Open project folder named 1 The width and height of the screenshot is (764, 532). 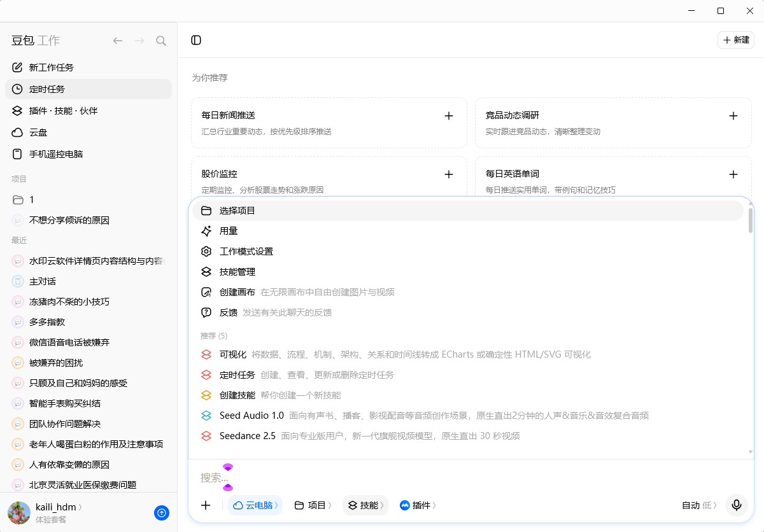pos(88,200)
